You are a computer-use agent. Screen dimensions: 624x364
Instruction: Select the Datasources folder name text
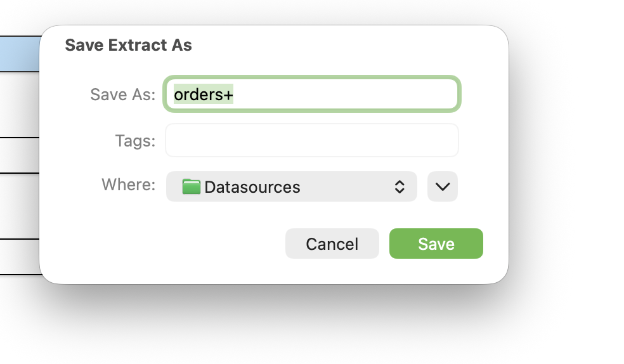coord(252,187)
